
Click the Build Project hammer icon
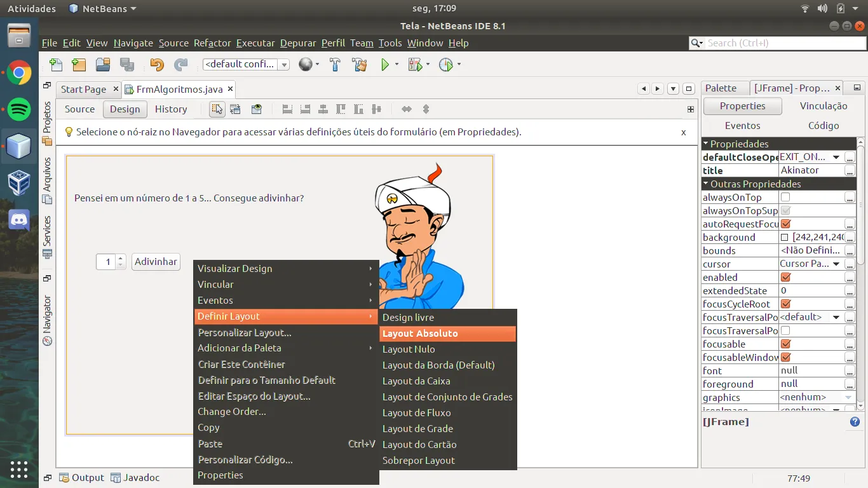click(x=335, y=64)
